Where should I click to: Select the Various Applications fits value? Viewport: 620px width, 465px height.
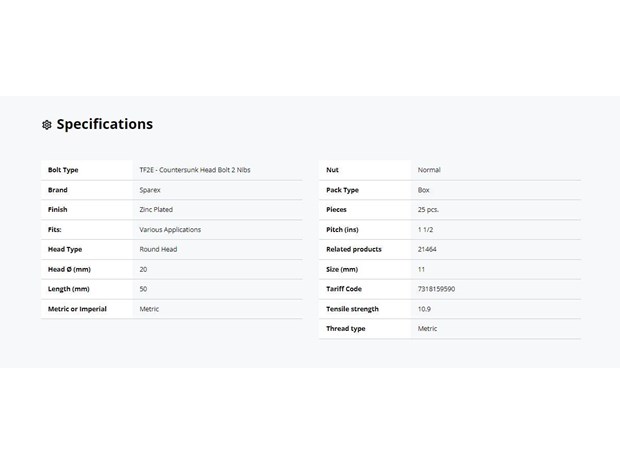(x=170, y=230)
